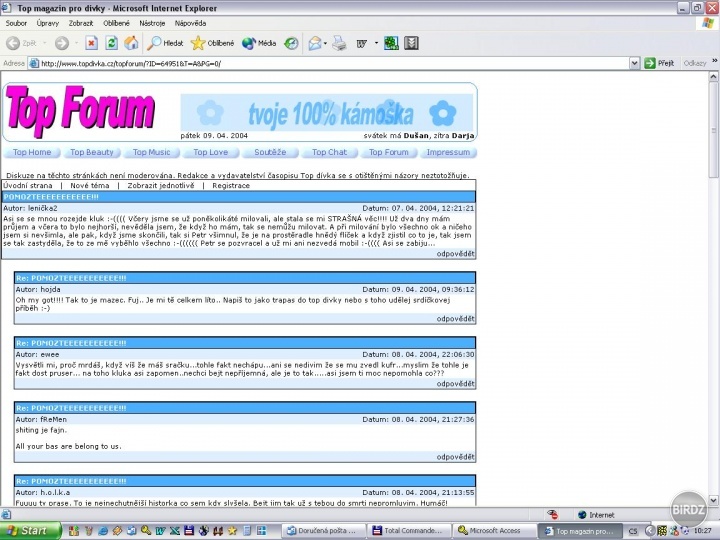Go to Top Beauty tab
The image size is (720, 540).
tap(92, 152)
